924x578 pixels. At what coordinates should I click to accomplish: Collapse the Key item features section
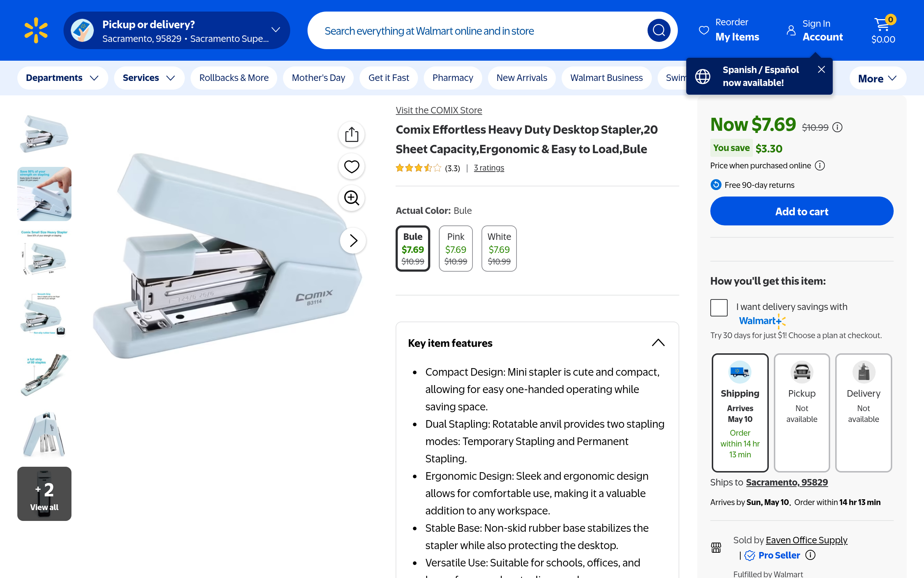[658, 343]
